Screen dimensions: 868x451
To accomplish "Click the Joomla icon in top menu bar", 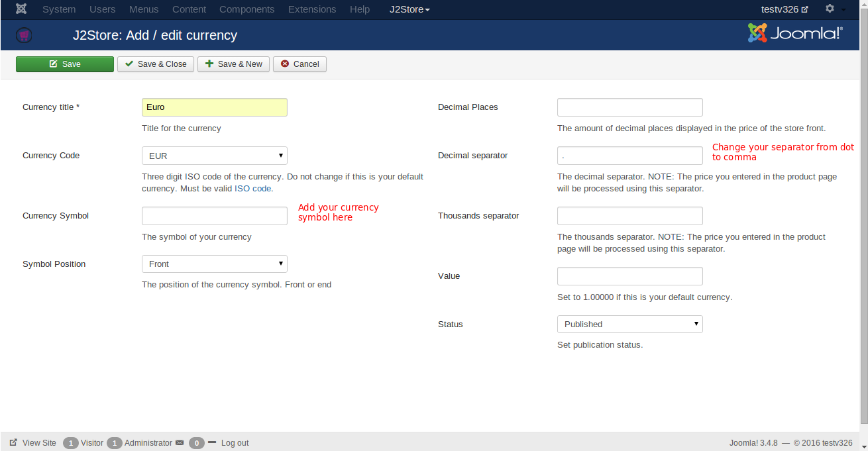I will pos(21,9).
